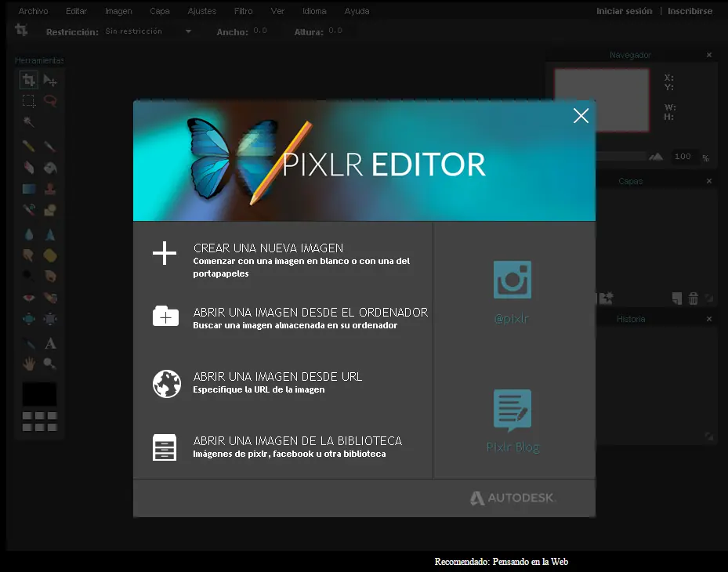Open the Ayuda menu

tap(357, 11)
